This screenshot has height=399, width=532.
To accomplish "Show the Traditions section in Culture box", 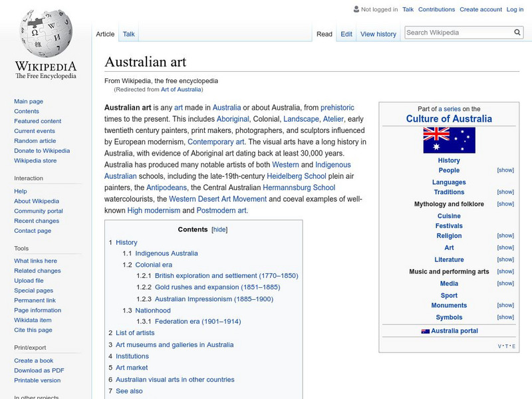I will point(505,192).
